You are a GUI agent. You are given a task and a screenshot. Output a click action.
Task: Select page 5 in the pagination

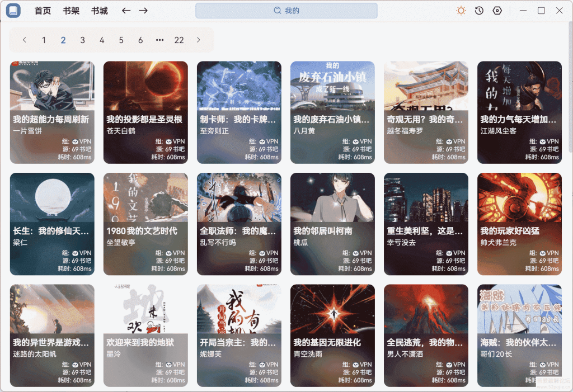coord(121,40)
